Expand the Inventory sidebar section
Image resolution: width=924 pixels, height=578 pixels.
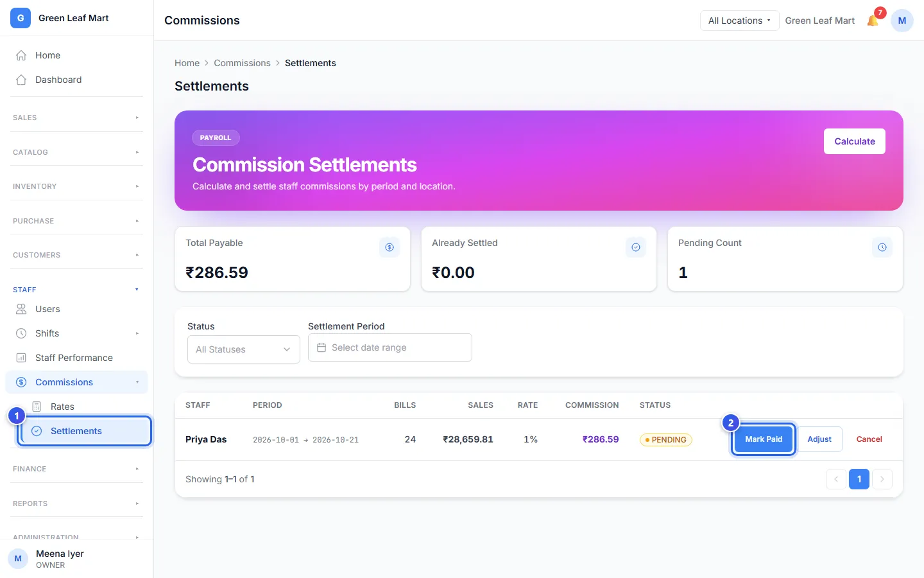point(76,186)
